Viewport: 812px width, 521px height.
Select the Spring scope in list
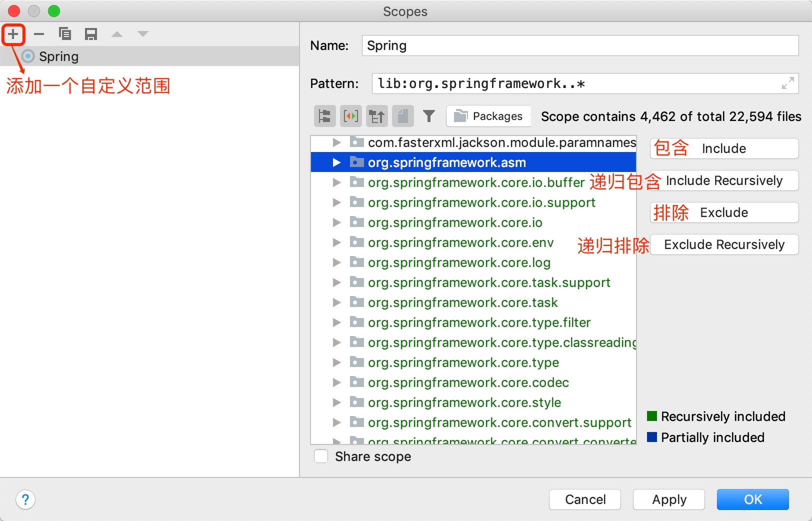pos(58,56)
